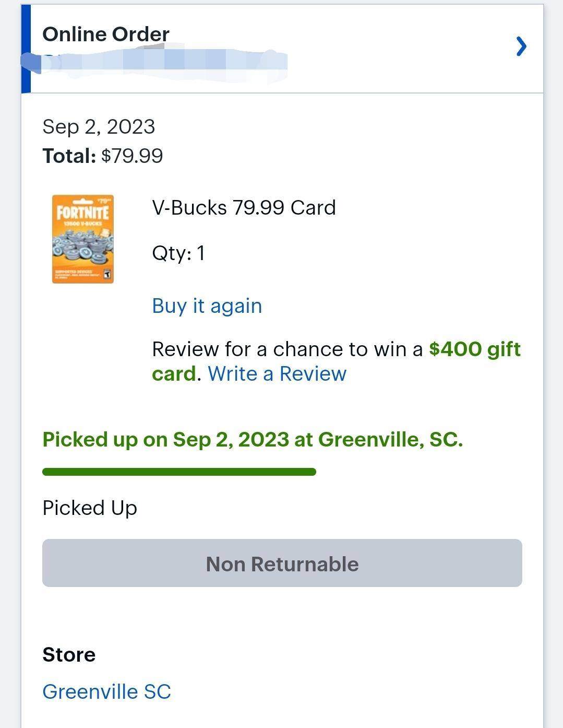Click the green $400 gift text
The width and height of the screenshot is (563, 728).
[x=474, y=349]
